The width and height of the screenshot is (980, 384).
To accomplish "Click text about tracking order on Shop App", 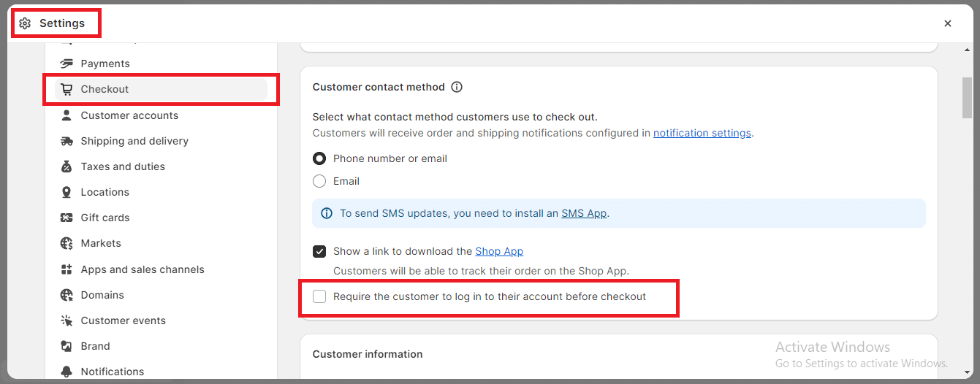I will [x=481, y=271].
